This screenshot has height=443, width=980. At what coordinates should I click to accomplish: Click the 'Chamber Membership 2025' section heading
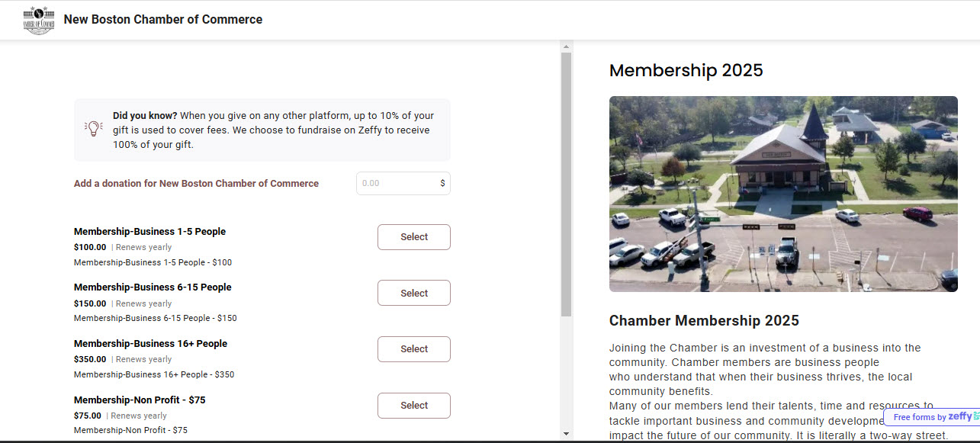pos(704,320)
